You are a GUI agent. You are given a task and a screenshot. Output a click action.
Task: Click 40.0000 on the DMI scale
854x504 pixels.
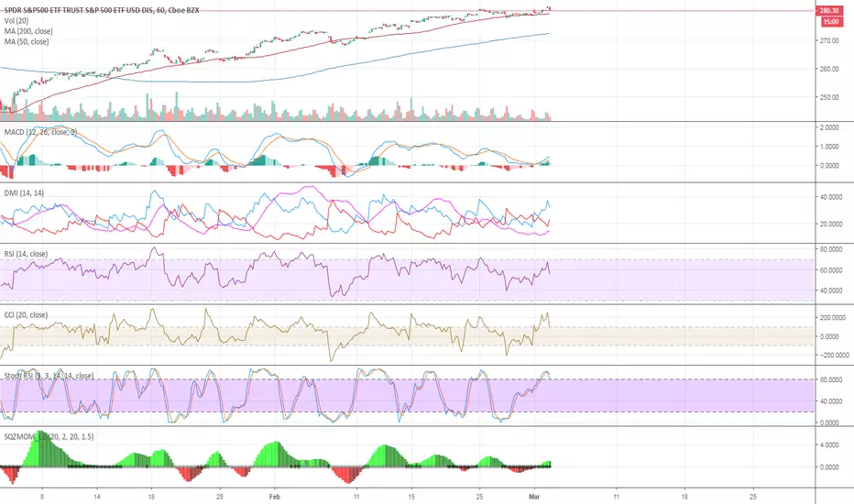point(830,197)
